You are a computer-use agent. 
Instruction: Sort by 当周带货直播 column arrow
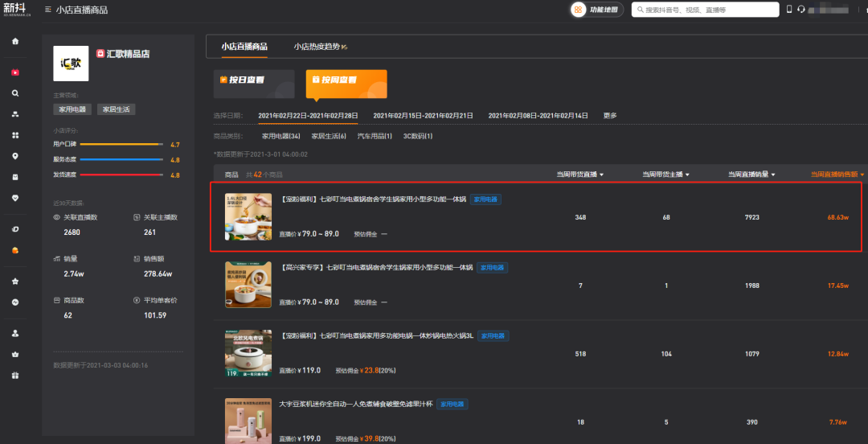(601, 175)
